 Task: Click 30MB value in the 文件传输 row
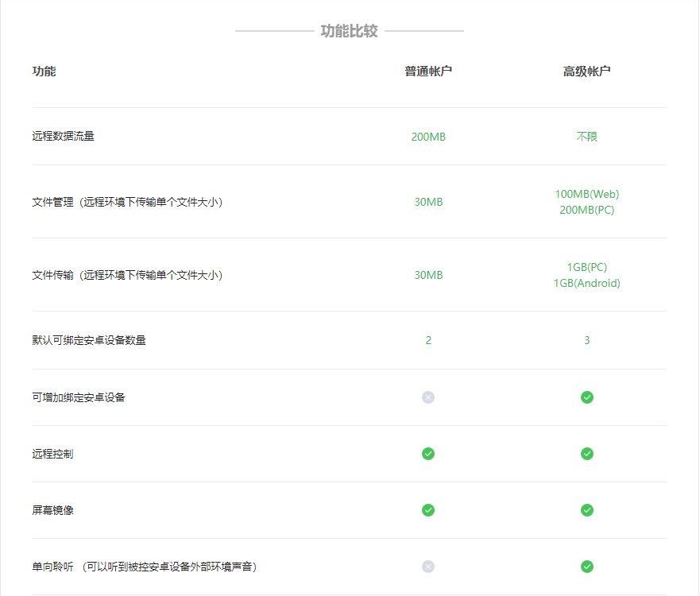(x=428, y=276)
